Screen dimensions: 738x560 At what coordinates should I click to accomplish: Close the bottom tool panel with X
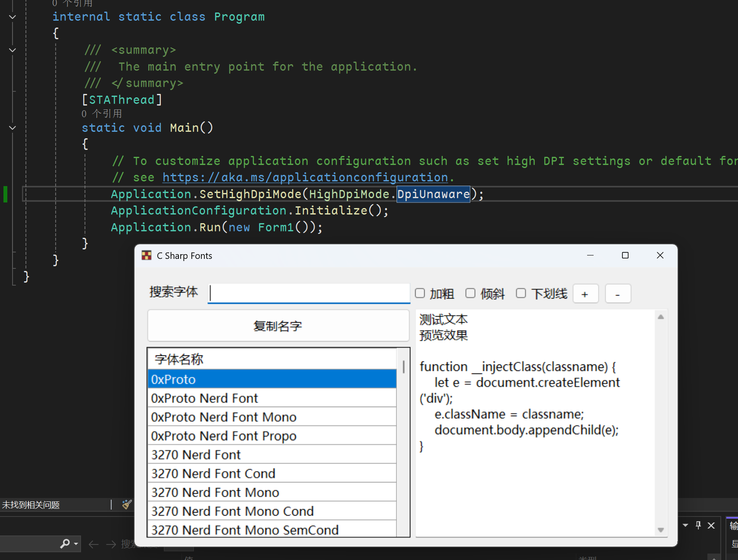(711, 525)
